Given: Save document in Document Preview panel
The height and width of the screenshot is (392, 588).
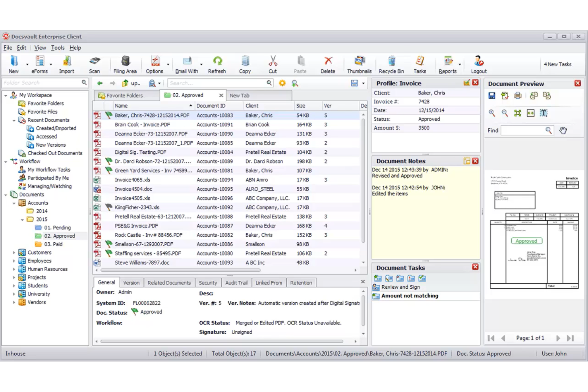Looking at the screenshot, I should (492, 96).
